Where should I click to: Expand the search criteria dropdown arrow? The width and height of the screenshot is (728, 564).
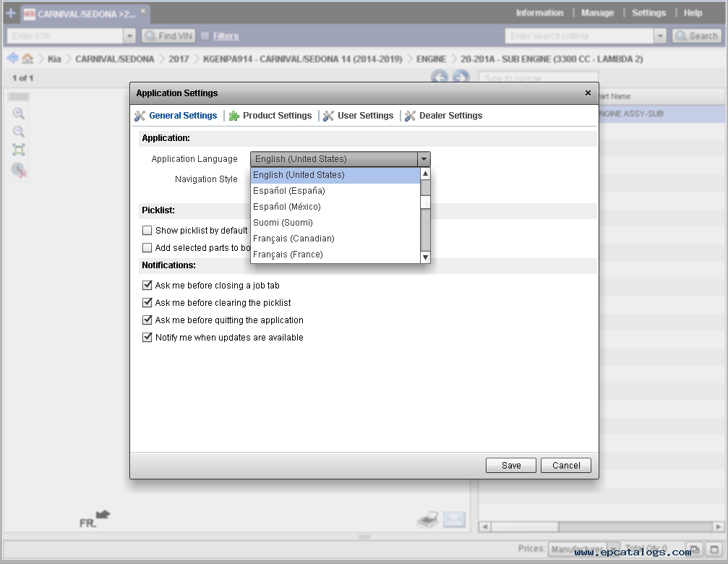tap(660, 35)
